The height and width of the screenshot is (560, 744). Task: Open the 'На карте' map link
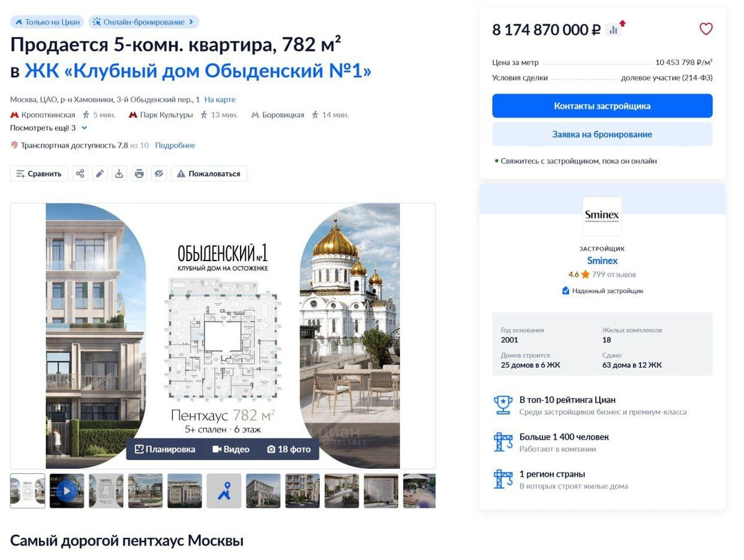click(x=220, y=99)
